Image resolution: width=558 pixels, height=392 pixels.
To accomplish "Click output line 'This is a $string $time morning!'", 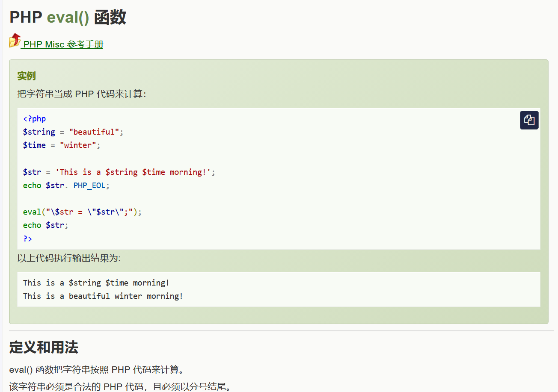I will pyautogui.click(x=96, y=283).
